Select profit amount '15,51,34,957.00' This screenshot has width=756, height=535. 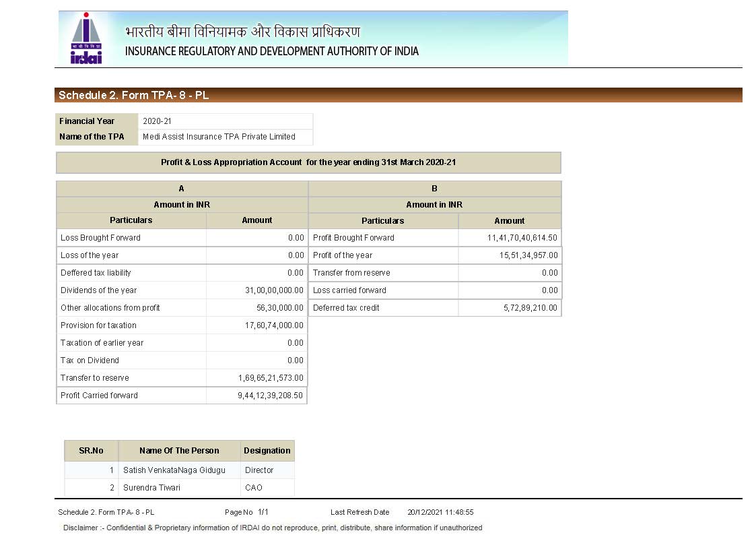(528, 255)
